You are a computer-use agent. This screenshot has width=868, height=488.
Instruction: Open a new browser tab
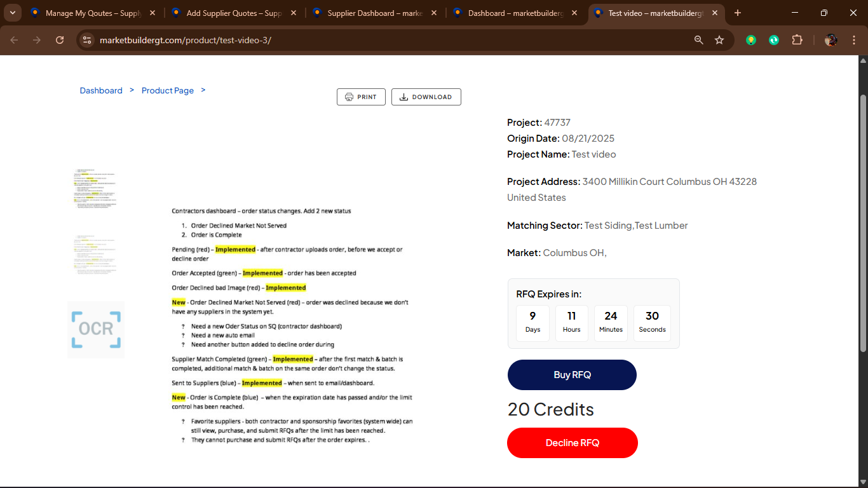coord(738,13)
